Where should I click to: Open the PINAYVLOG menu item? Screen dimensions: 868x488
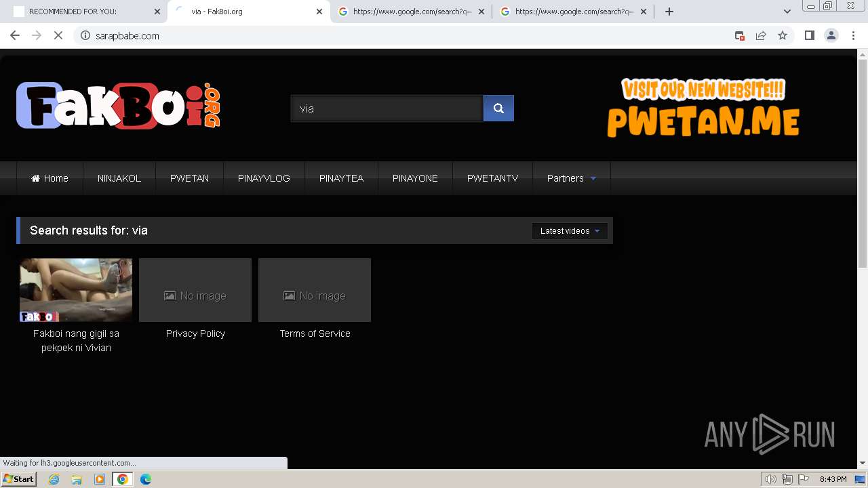point(264,178)
